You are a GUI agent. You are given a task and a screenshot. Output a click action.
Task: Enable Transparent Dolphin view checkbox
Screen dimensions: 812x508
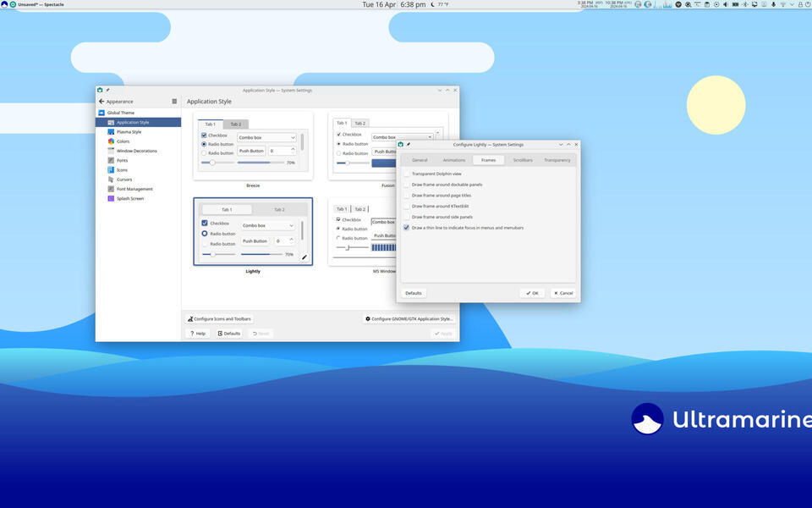(x=407, y=174)
